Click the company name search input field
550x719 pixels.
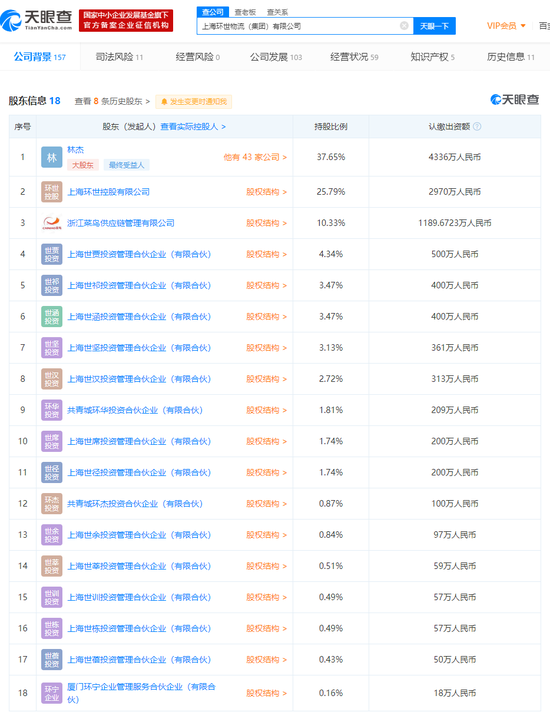tap(300, 26)
